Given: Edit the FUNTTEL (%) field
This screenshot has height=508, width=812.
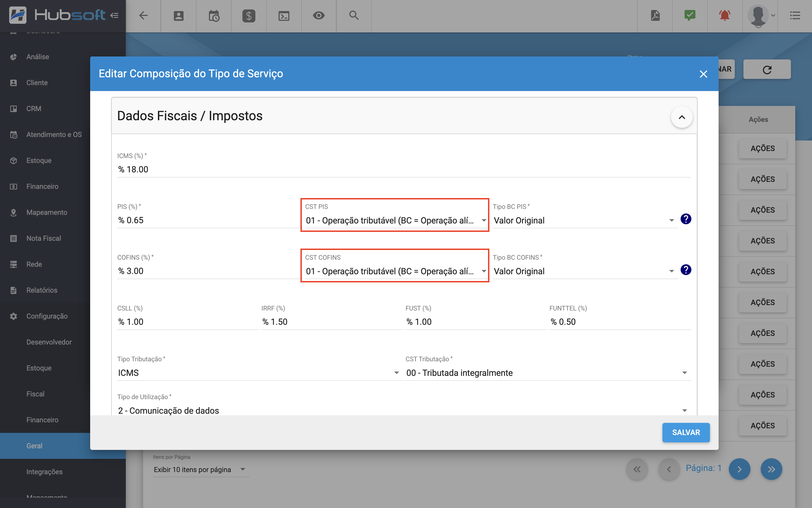Looking at the screenshot, I should pos(620,322).
